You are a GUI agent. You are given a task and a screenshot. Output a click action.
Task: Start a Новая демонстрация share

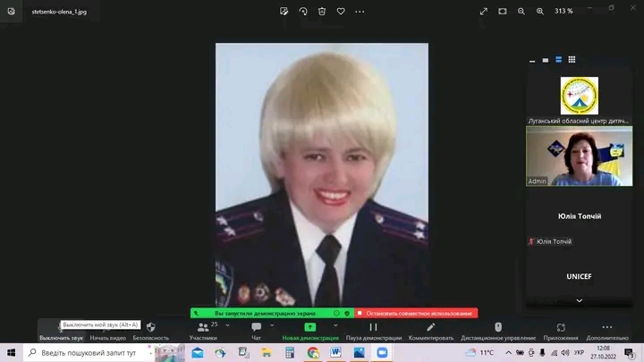click(x=310, y=332)
